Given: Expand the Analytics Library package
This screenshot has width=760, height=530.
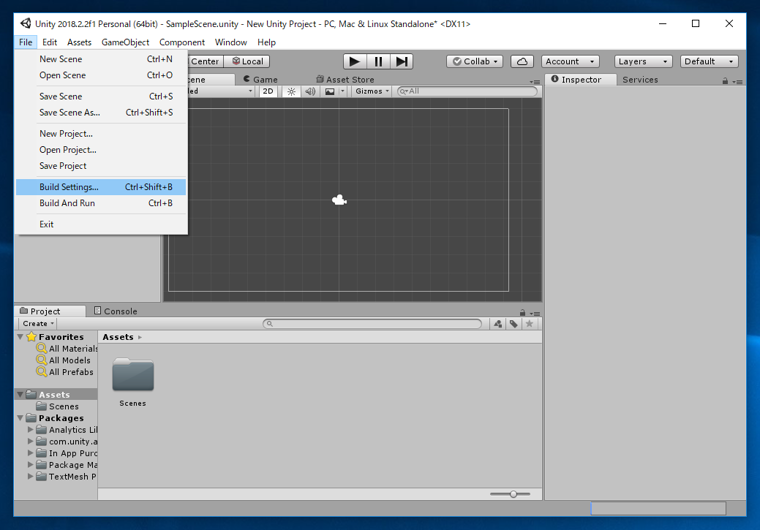Looking at the screenshot, I should pyautogui.click(x=30, y=430).
